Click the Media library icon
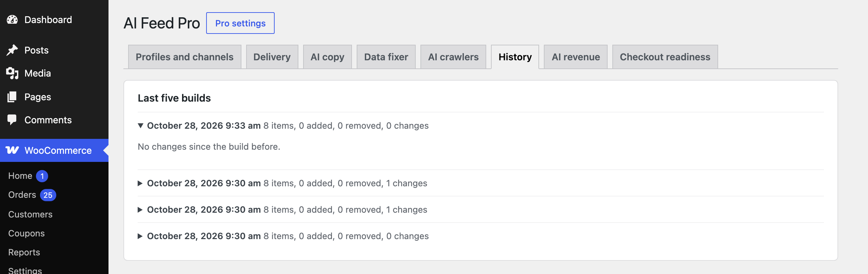The height and width of the screenshot is (274, 868). pos(12,73)
